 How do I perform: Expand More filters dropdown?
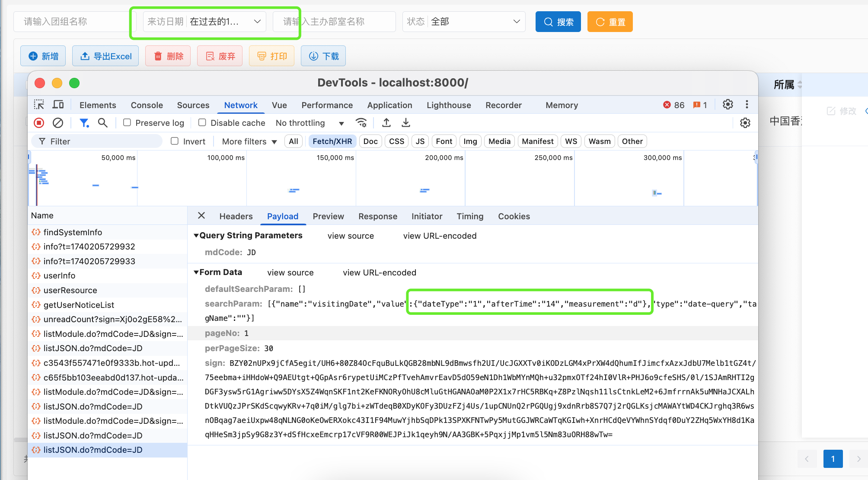249,141
